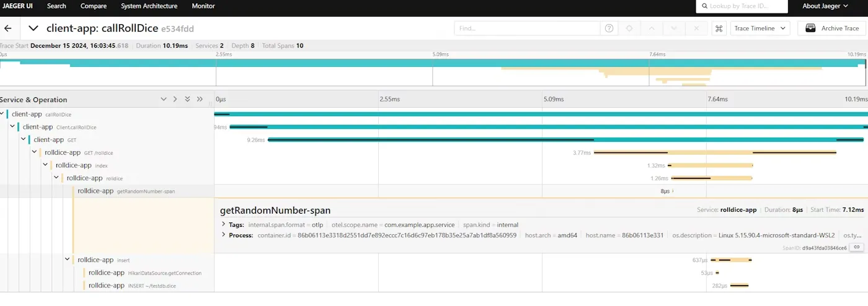The width and height of the screenshot is (868, 306).
Task: Collapse one level with single right chevron
Action: [x=175, y=99]
